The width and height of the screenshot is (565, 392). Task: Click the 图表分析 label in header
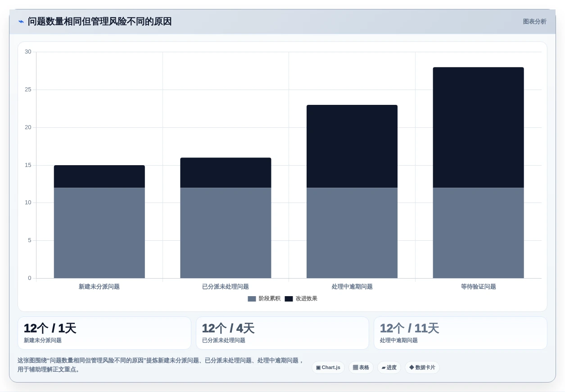pos(534,22)
